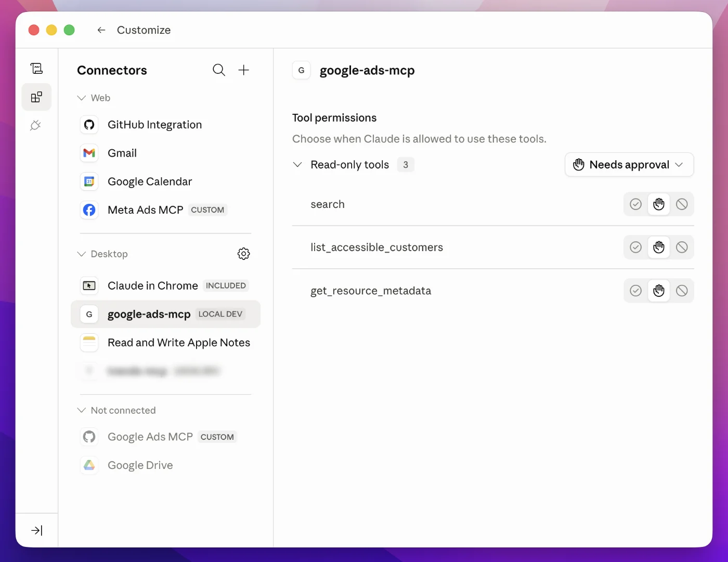This screenshot has width=728, height=562.
Task: Click the Gmail envelope icon
Action: (x=89, y=153)
